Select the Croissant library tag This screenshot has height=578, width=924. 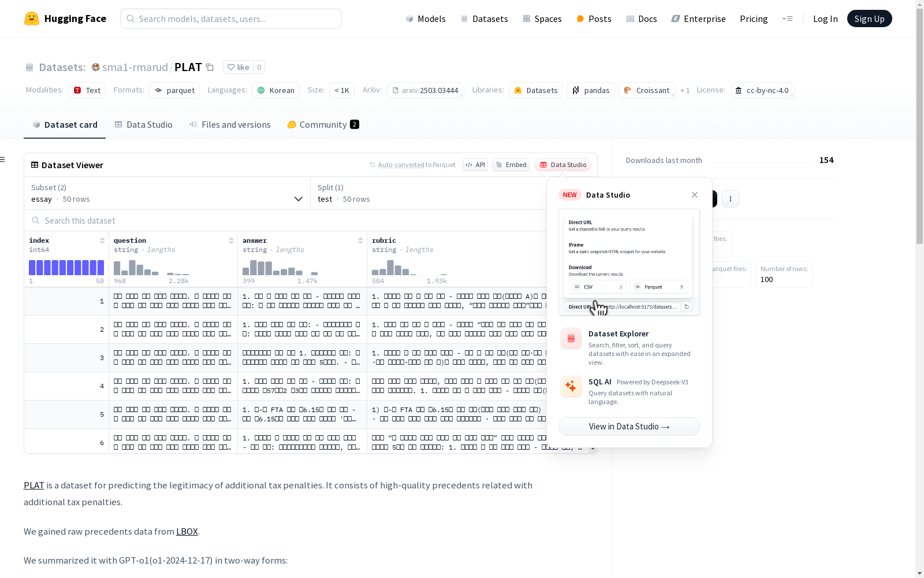(647, 90)
